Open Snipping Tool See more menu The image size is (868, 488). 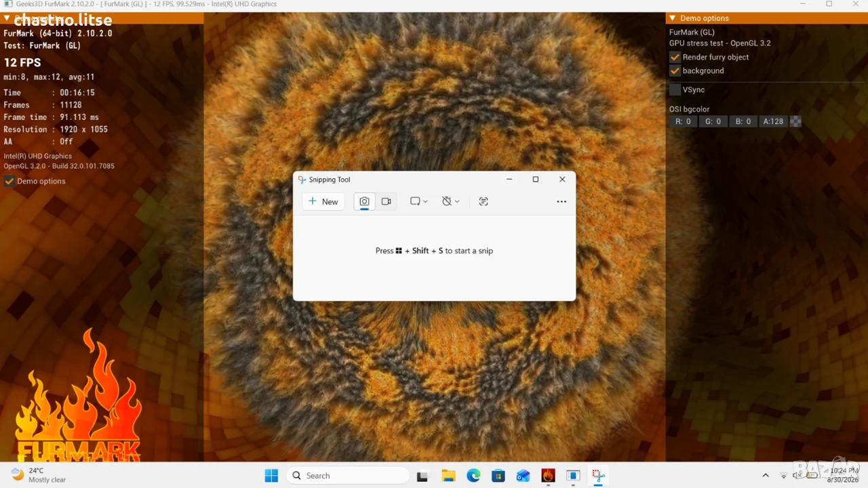pos(561,201)
